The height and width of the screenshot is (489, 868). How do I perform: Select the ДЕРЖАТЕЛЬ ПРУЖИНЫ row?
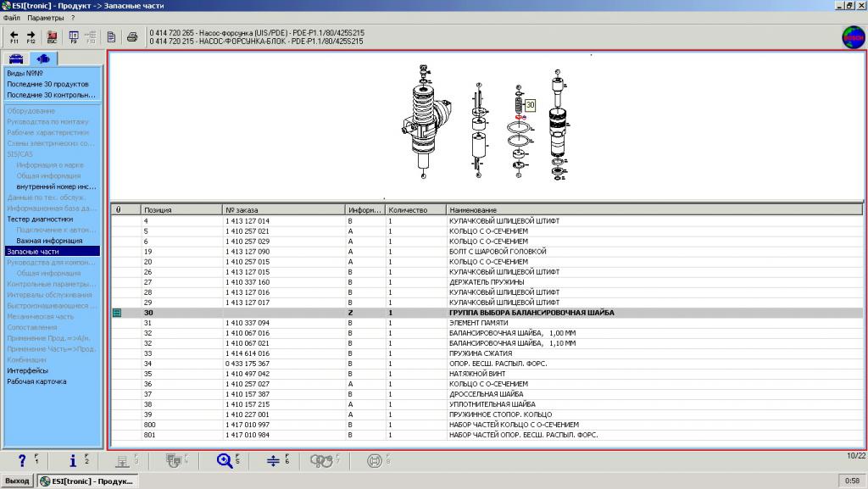487,282
